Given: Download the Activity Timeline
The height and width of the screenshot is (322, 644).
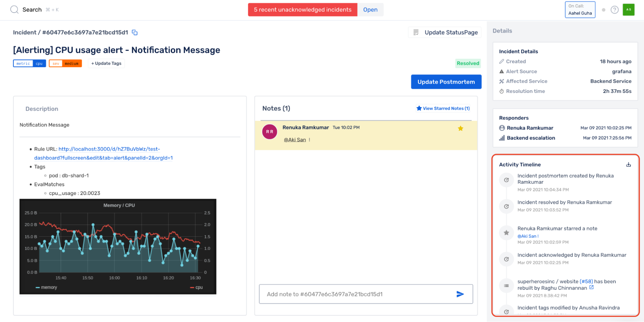Looking at the screenshot, I should (x=628, y=165).
